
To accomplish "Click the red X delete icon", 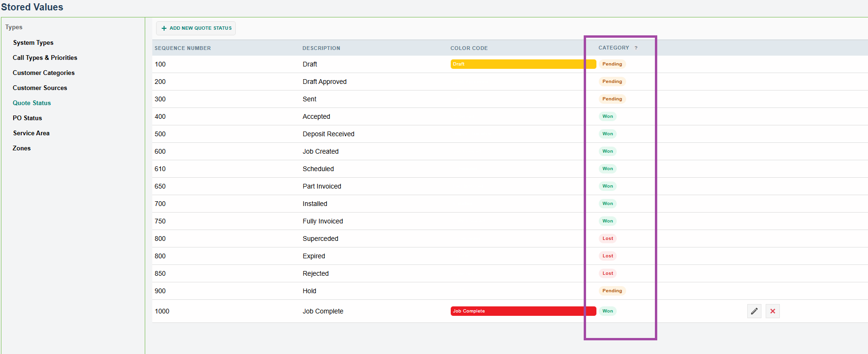I will [x=773, y=311].
